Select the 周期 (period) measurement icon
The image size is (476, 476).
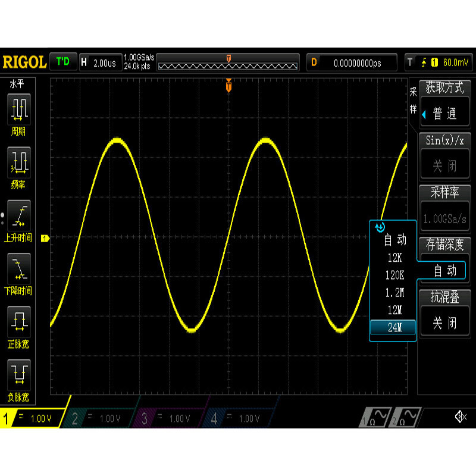tap(19, 110)
